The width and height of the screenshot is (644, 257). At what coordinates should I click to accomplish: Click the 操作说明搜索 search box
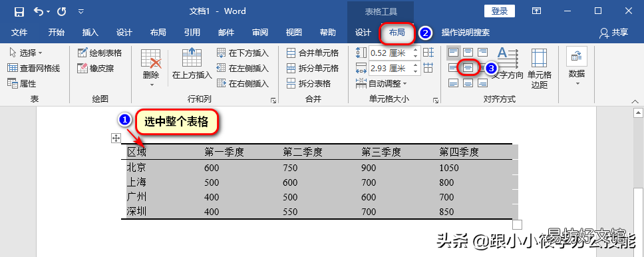(x=465, y=33)
